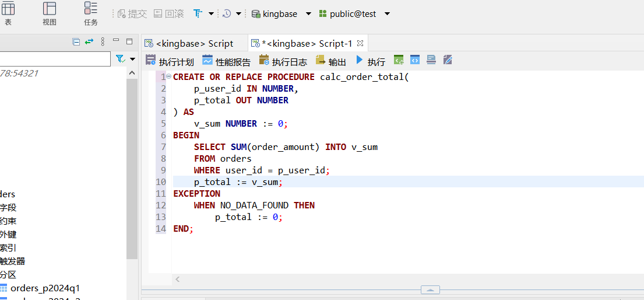The image size is (644, 300).
Task: Expand the navigator filter dropdown arrow
Action: [133, 59]
